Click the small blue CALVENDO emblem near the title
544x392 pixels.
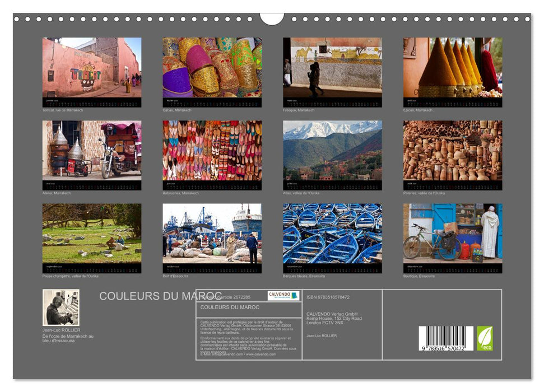coord(294,295)
